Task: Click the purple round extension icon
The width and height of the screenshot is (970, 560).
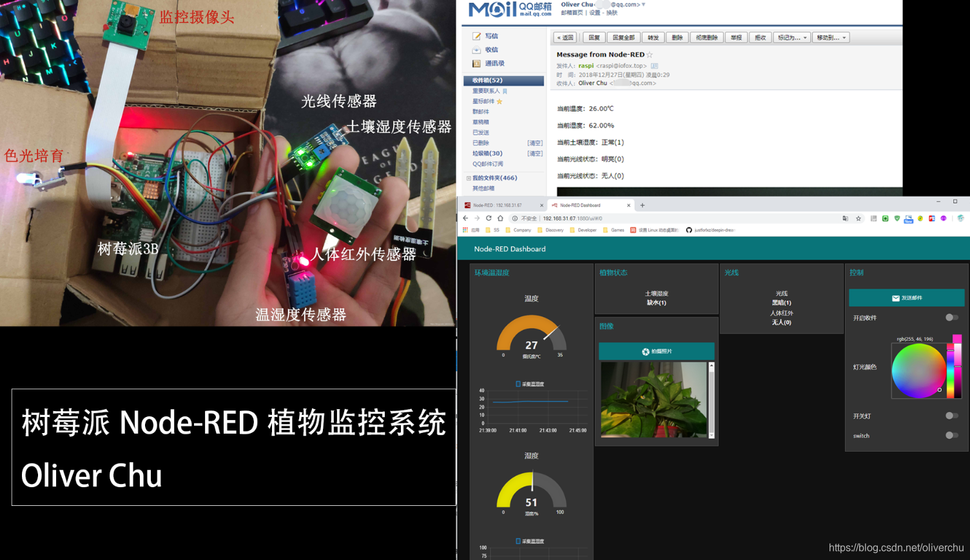Action: point(944,218)
